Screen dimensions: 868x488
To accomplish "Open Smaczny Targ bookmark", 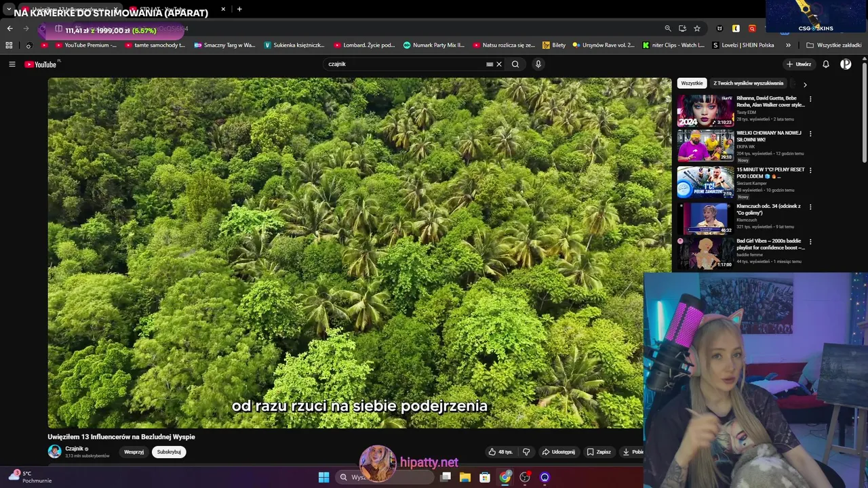I will tap(224, 45).
